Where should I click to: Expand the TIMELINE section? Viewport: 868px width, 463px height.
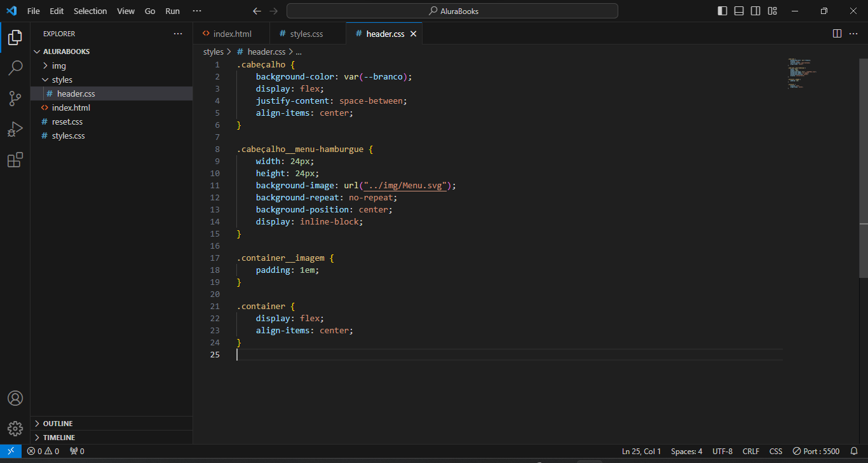tap(111, 438)
